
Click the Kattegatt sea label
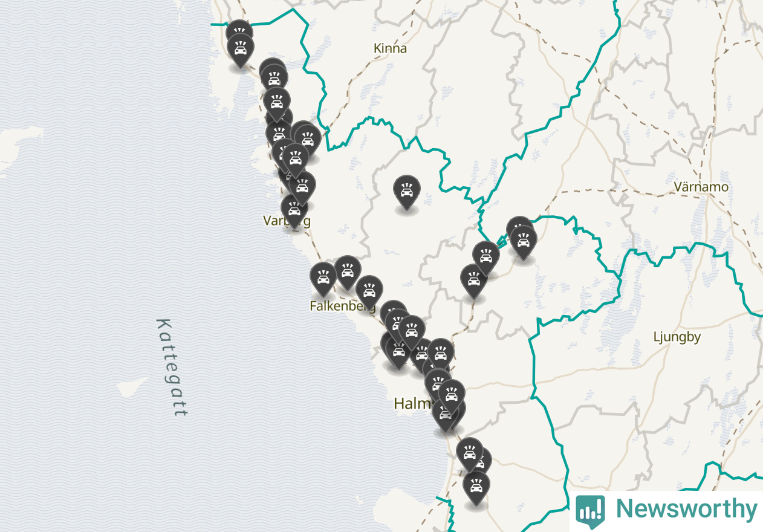[x=172, y=368]
